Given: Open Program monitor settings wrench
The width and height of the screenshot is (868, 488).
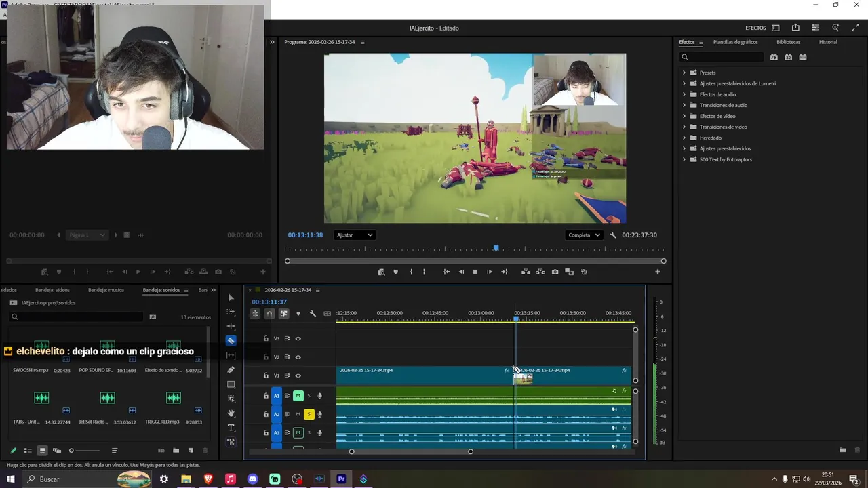Looking at the screenshot, I should click(613, 235).
